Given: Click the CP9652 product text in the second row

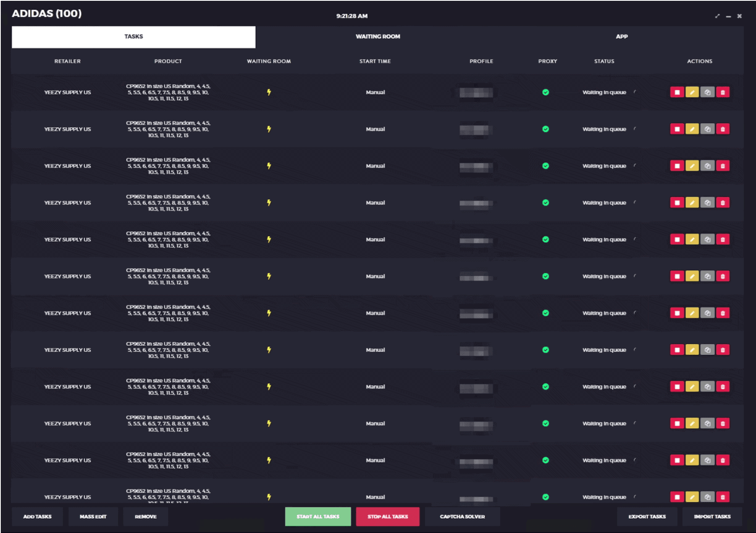Looking at the screenshot, I should coord(168,129).
